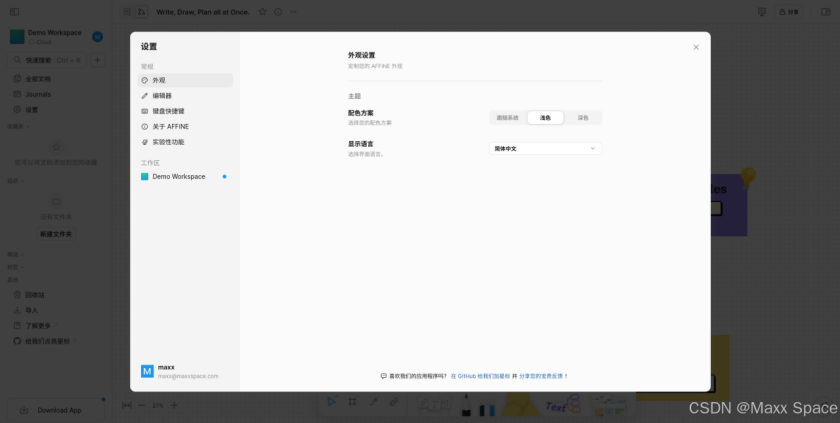
Task: Select the yellow shapes tool in toolbar
Action: click(x=520, y=405)
